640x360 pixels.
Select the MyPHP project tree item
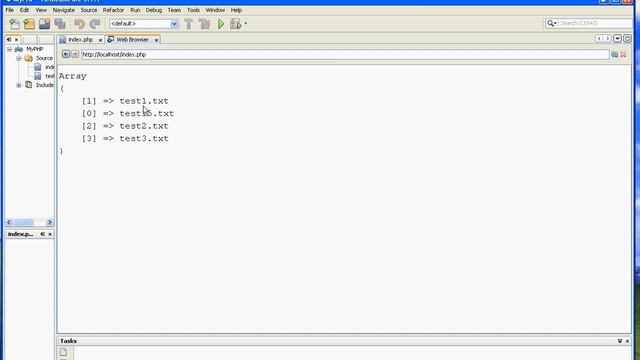pos(34,49)
